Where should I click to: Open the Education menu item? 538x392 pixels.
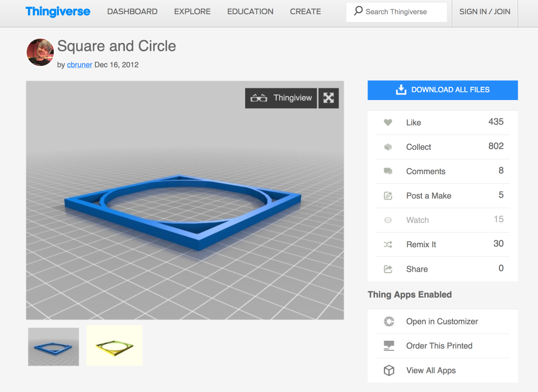(250, 12)
